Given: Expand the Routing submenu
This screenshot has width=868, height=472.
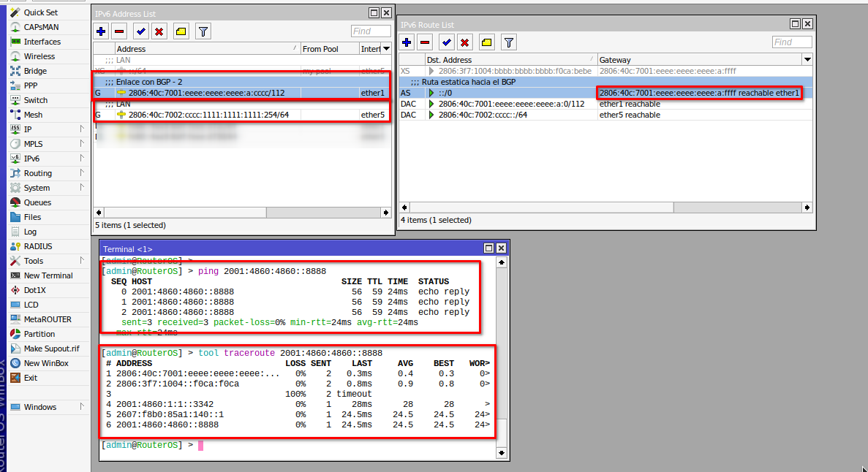Looking at the screenshot, I should click(48, 173).
